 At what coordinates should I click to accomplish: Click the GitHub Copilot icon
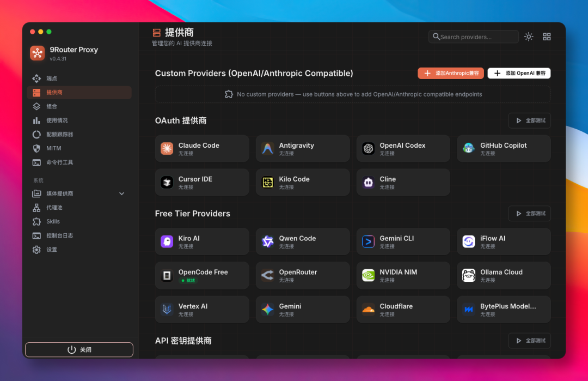(469, 149)
